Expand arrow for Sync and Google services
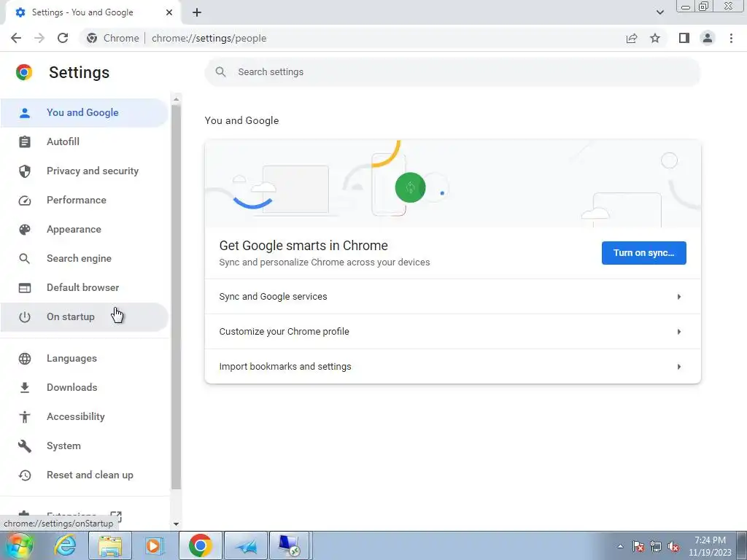Image resolution: width=747 pixels, height=560 pixels. pos(679,297)
